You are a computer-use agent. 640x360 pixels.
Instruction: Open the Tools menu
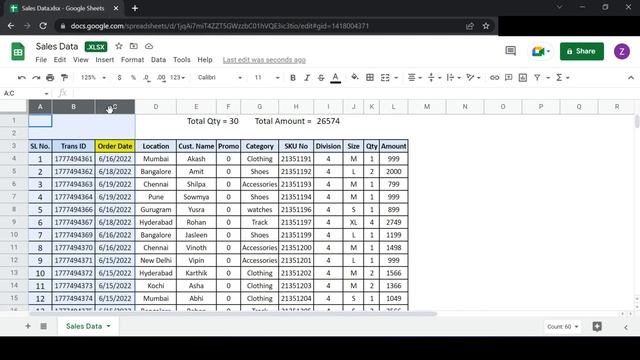[x=182, y=60]
